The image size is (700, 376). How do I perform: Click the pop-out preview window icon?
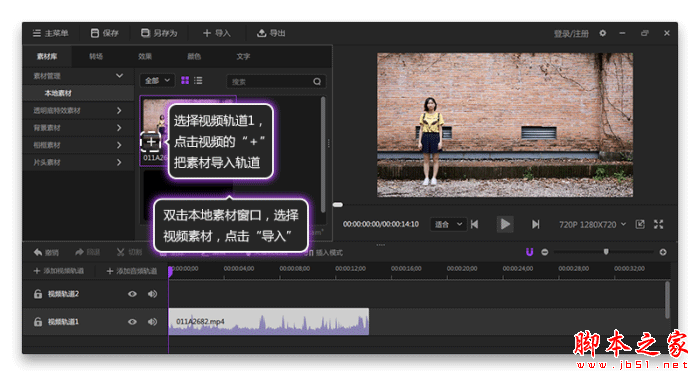640,224
